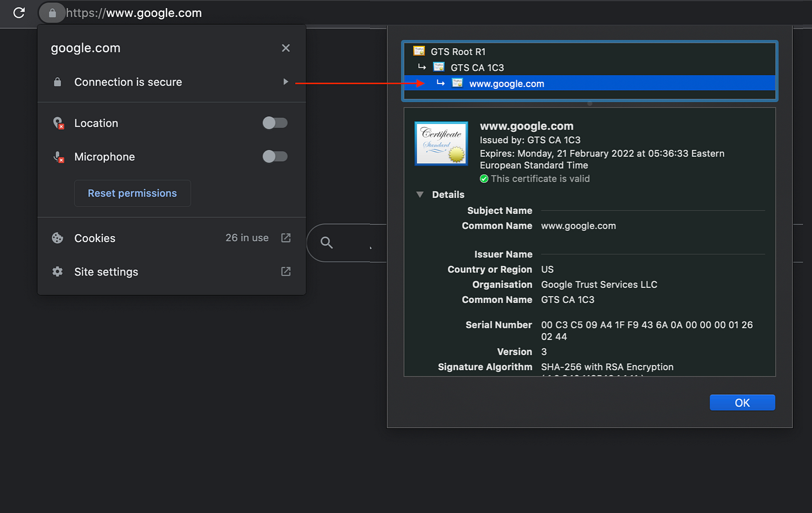Click the OK button
This screenshot has height=513, width=812.
(x=742, y=403)
